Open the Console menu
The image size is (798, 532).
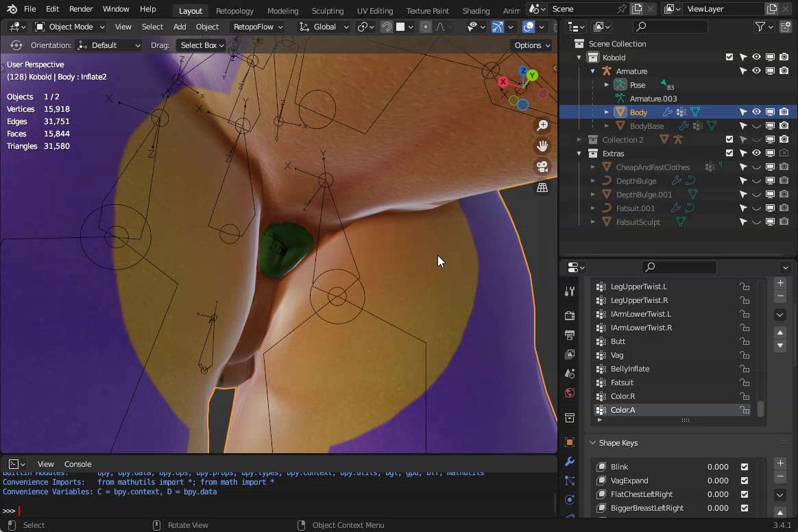pyautogui.click(x=78, y=464)
